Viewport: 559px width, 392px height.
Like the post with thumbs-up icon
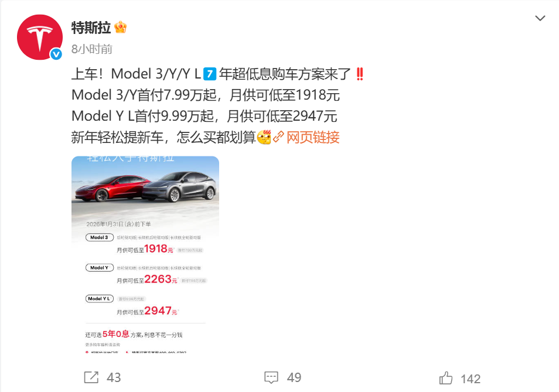click(446, 378)
